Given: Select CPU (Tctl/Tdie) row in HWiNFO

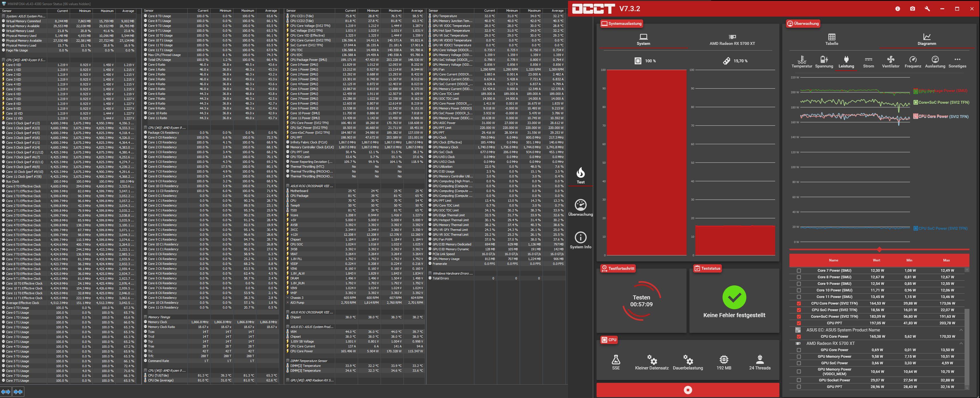Looking at the screenshot, I should (x=211, y=375).
